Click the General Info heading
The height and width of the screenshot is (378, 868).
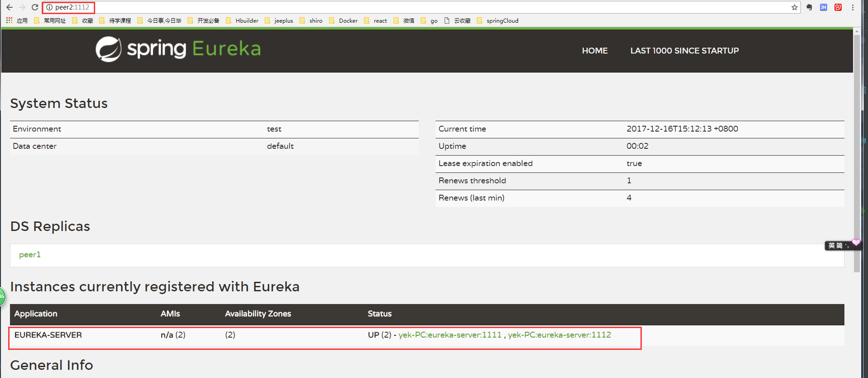tap(52, 365)
